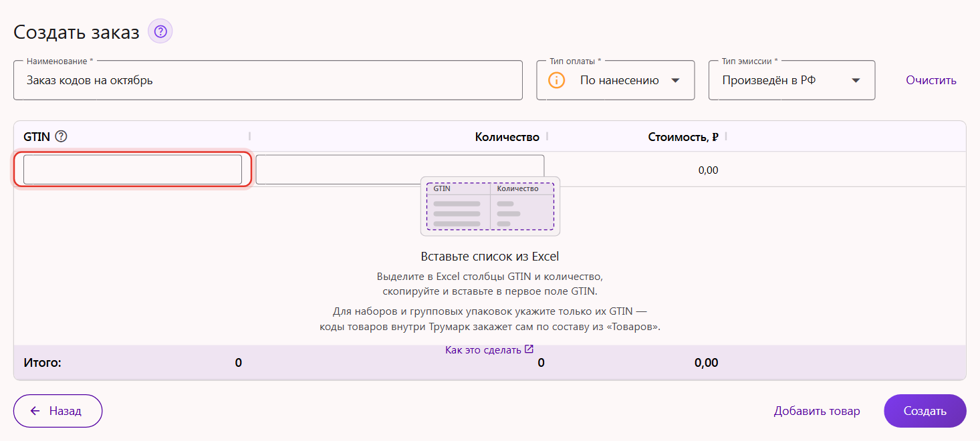Click Добавить товар
This screenshot has width=980, height=441.
817,411
